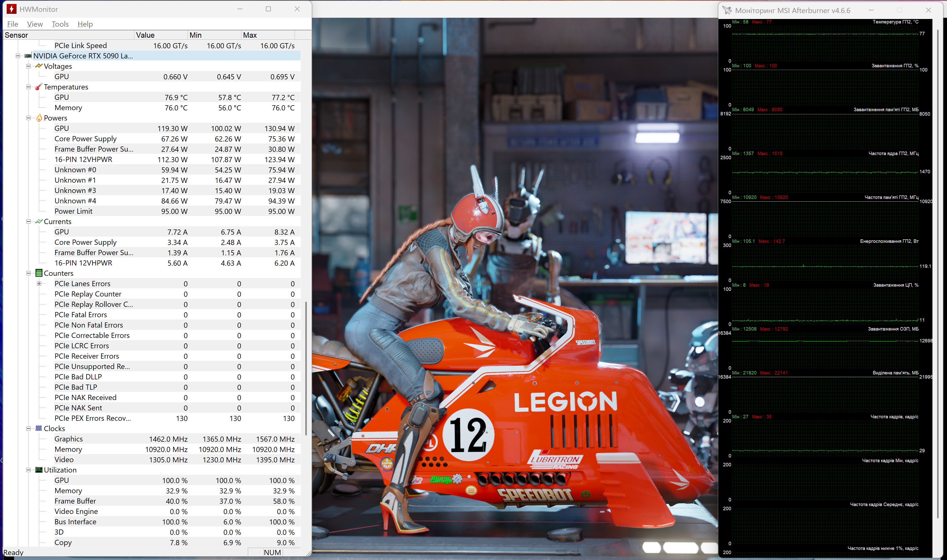The width and height of the screenshot is (947, 560).
Task: Click the Currents category icon
Action: click(x=38, y=222)
